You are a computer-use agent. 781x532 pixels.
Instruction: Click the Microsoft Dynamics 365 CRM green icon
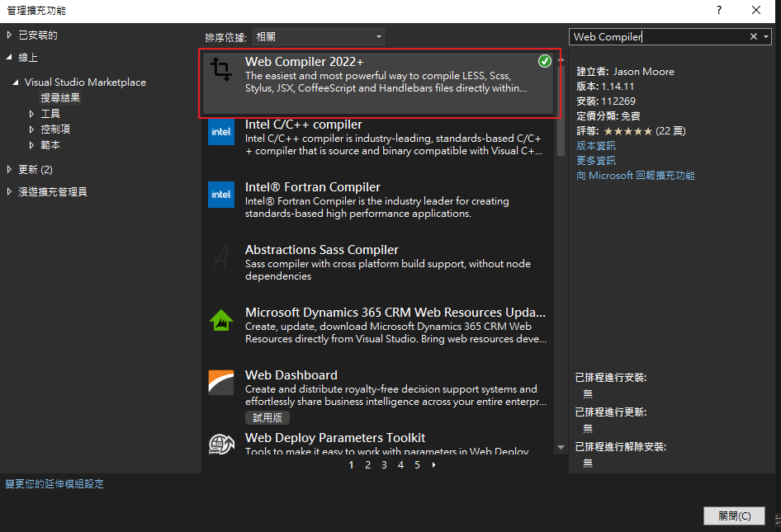[x=221, y=320]
